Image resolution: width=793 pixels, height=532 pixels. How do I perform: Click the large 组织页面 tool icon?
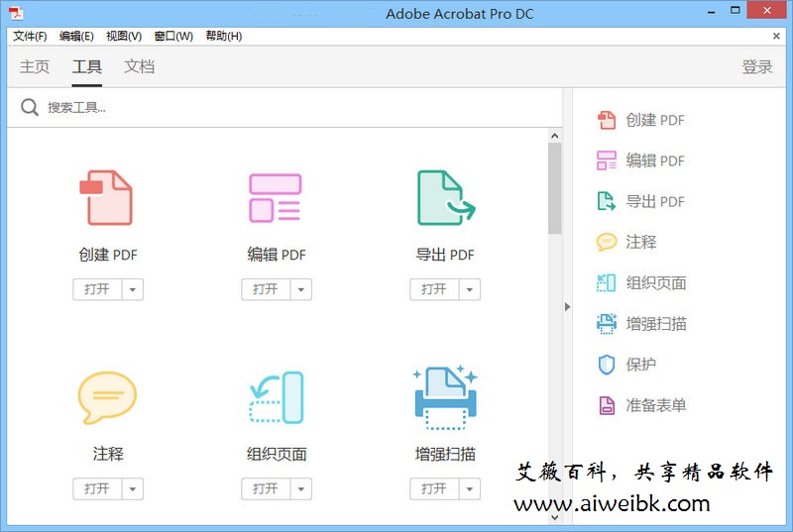277,397
